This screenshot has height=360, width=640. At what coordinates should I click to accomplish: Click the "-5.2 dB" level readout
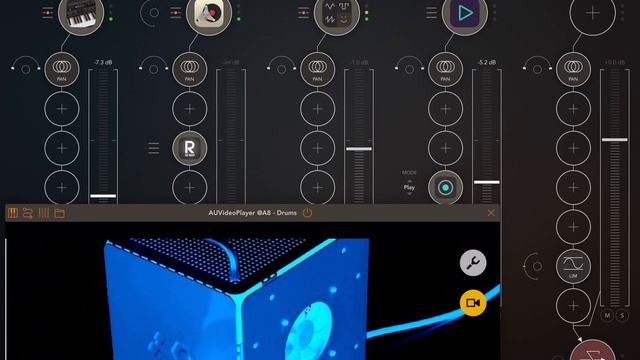click(487, 62)
